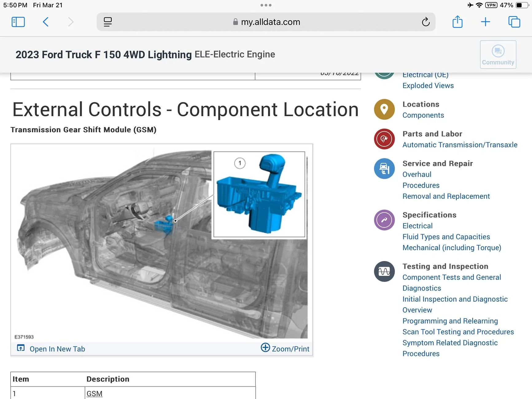This screenshot has width=532, height=399.
Task: Click the Item column header
Action: (x=21, y=379)
